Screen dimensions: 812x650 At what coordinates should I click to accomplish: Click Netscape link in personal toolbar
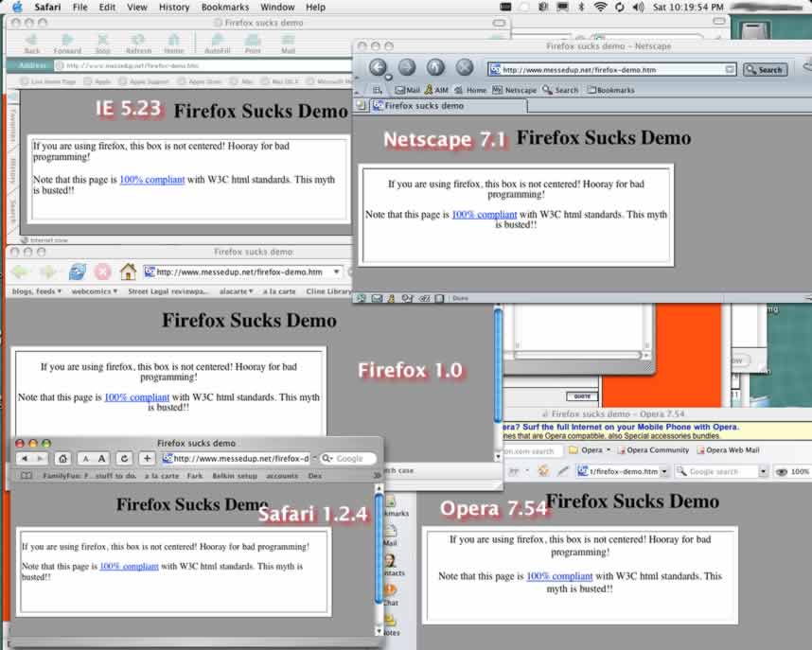[514, 90]
